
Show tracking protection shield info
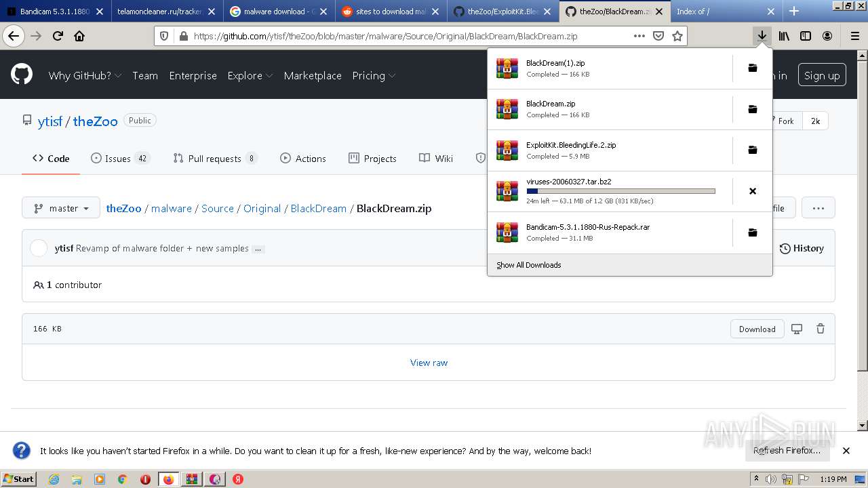pos(163,36)
